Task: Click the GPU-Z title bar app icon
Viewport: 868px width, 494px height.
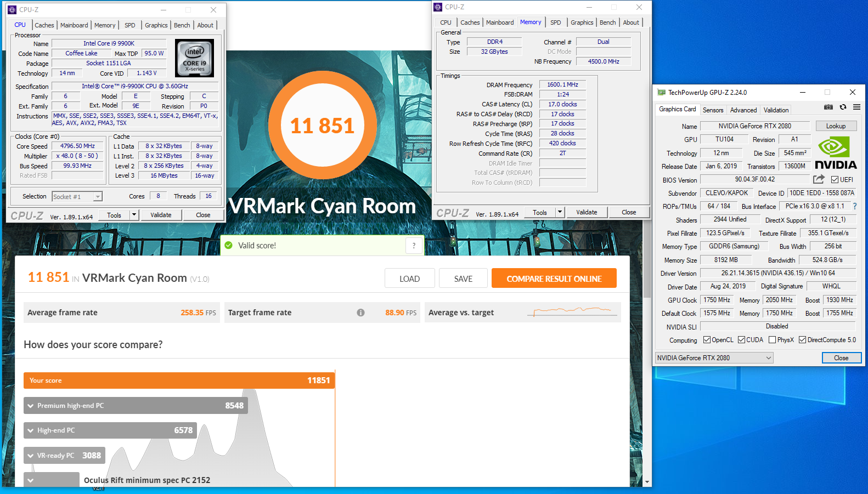Action: coord(661,92)
